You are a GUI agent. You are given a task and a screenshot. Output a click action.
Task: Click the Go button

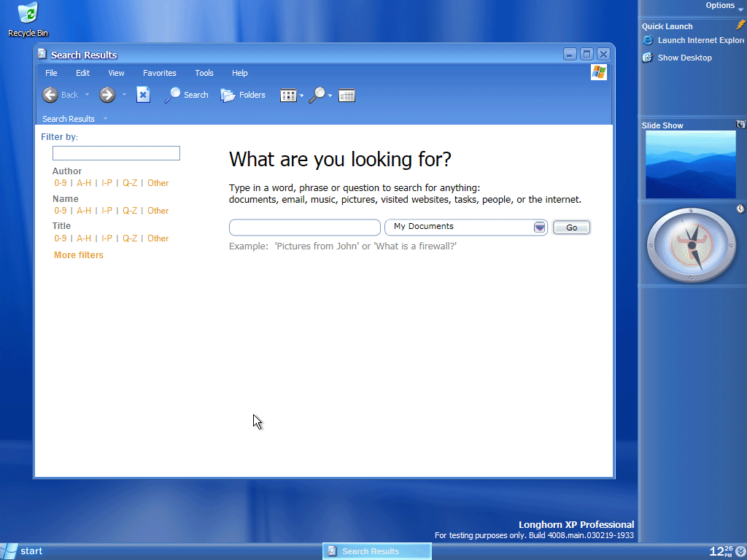(x=572, y=227)
